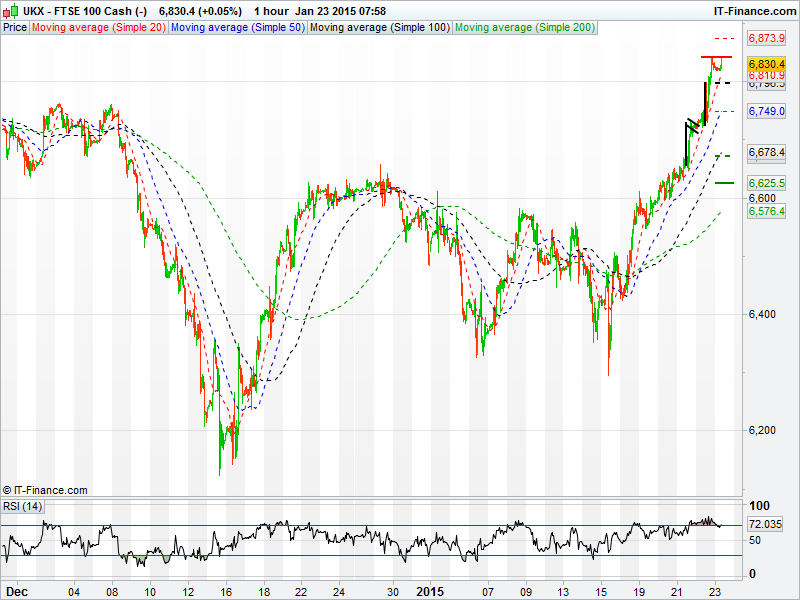Toggle Moving average (Simple 100) indicator label

pos(379,28)
